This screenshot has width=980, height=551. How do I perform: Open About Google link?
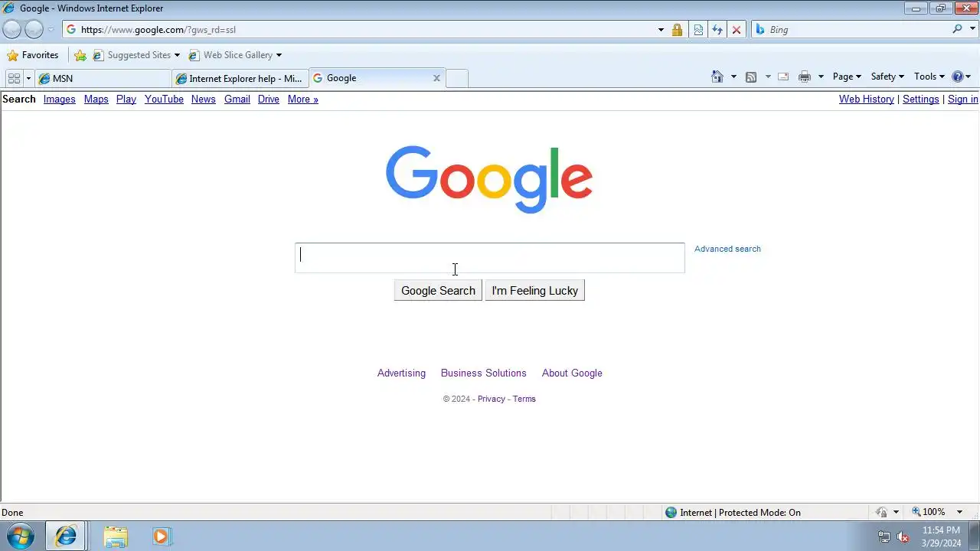point(572,373)
